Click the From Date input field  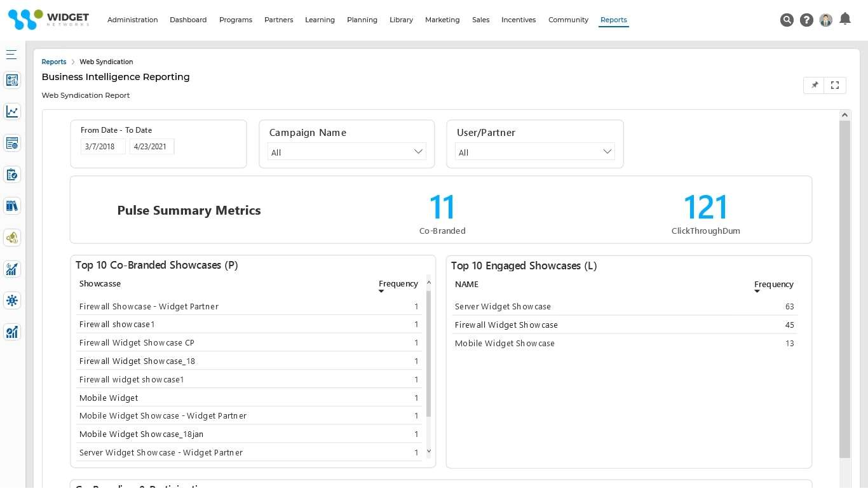coord(102,146)
